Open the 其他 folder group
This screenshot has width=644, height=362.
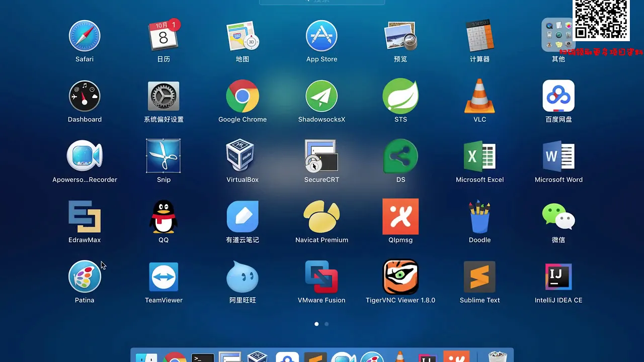[558, 36]
